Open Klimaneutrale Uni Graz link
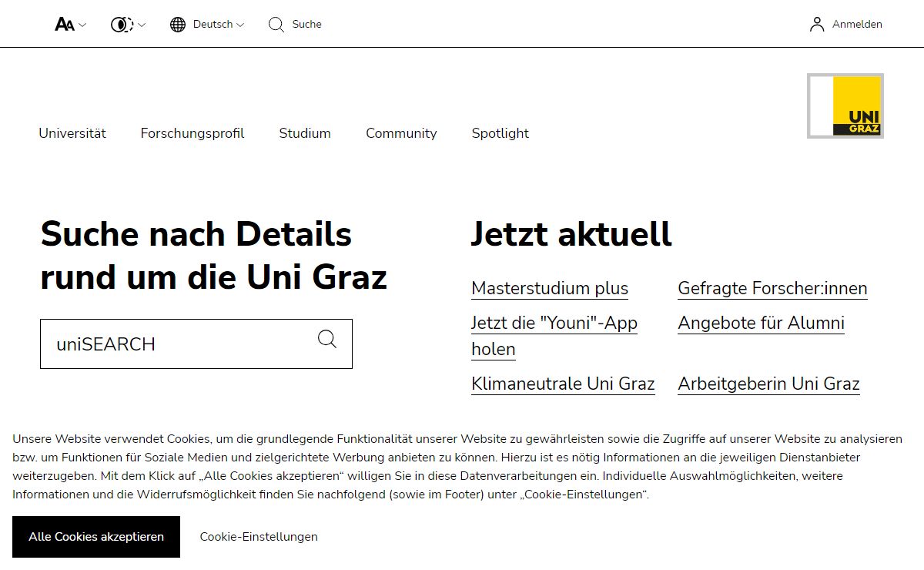This screenshot has height=570, width=924. pyautogui.click(x=563, y=384)
